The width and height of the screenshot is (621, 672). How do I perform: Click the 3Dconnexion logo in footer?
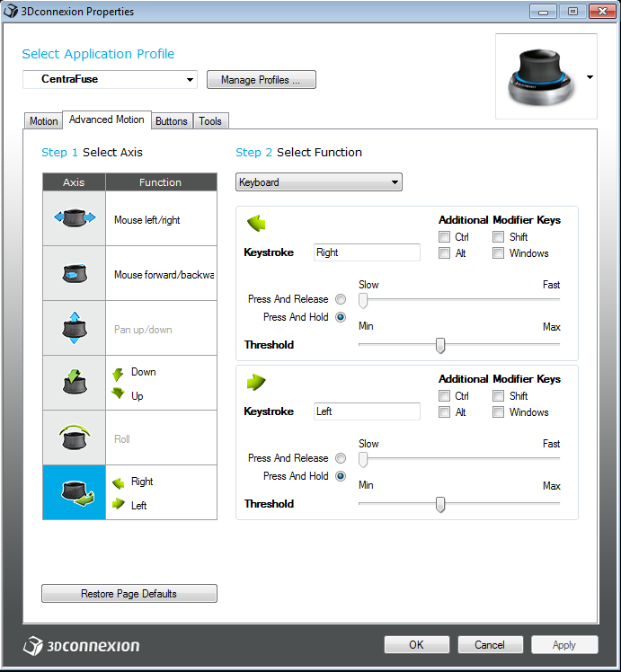pos(81,645)
